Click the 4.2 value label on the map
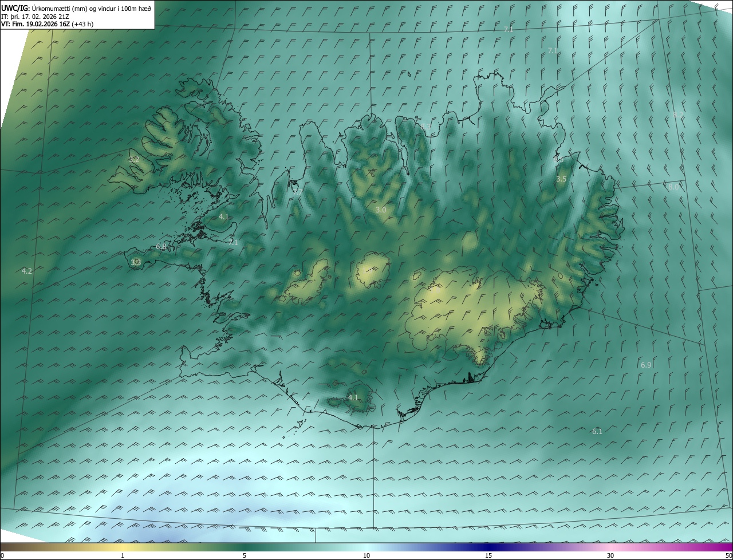The image size is (733, 560). (27, 271)
